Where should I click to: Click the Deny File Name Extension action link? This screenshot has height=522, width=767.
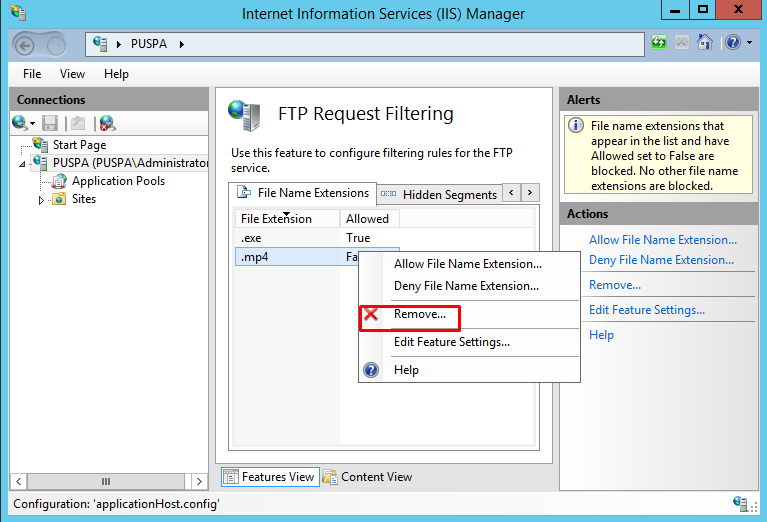point(661,260)
